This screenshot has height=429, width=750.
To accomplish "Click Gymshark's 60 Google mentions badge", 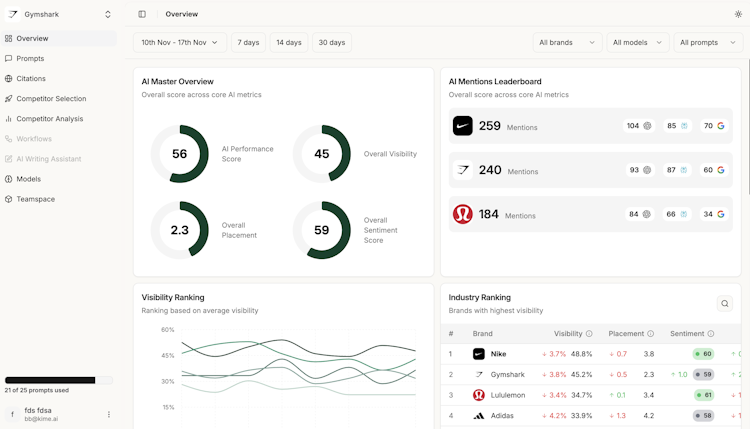I will [714, 170].
